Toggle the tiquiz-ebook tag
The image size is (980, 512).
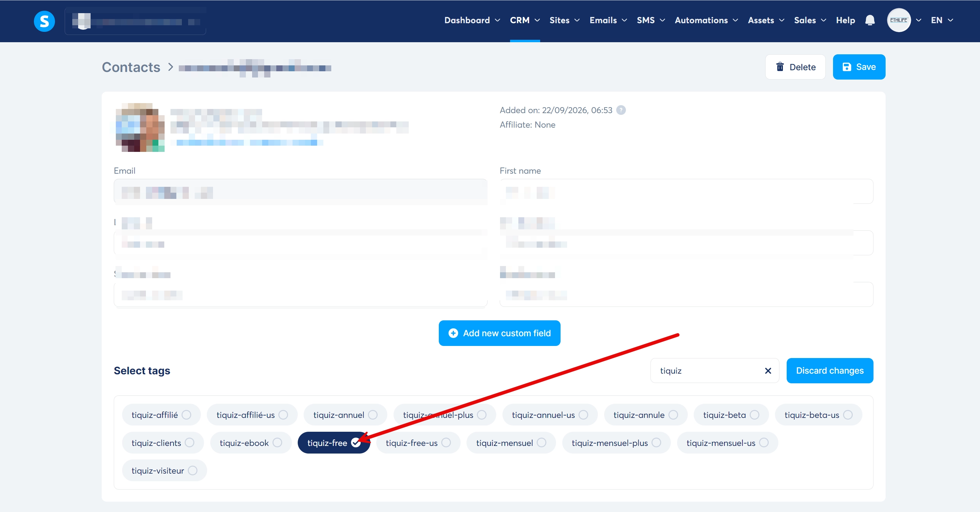click(x=251, y=442)
